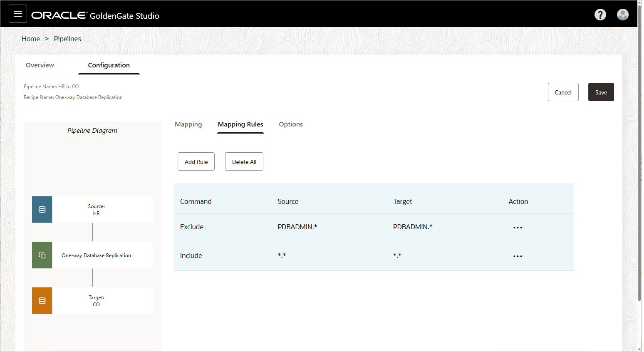
Task: Open the Mapping sub-tab
Action: click(x=188, y=124)
